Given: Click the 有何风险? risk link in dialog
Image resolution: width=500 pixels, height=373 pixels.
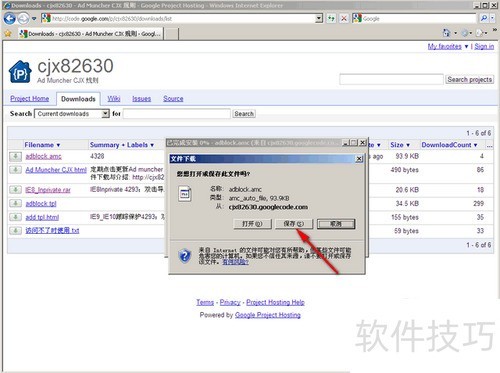Looking at the screenshot, I should click(235, 262).
